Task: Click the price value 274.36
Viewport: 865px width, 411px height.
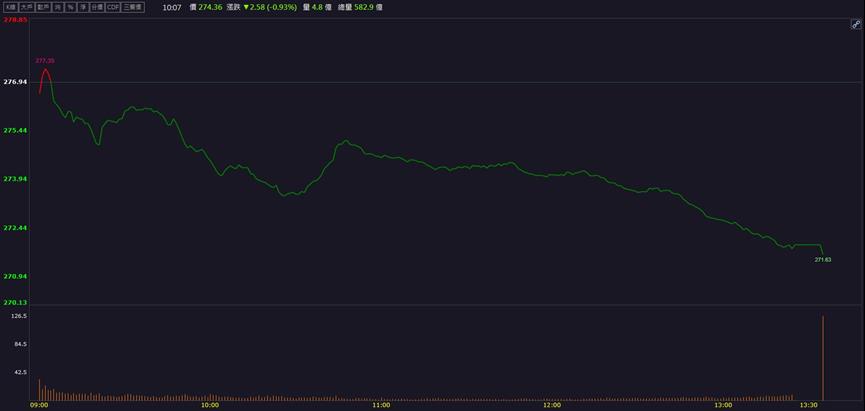Action: point(210,8)
